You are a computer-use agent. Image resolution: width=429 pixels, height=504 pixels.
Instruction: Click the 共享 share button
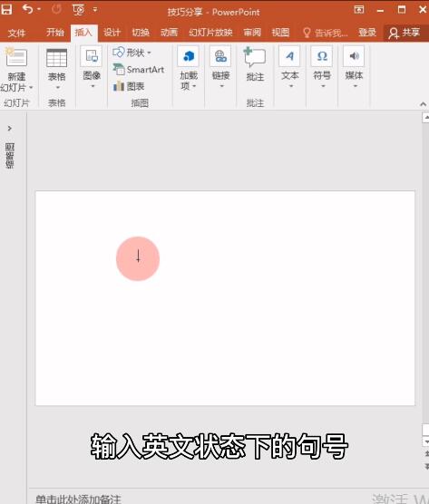(x=405, y=33)
